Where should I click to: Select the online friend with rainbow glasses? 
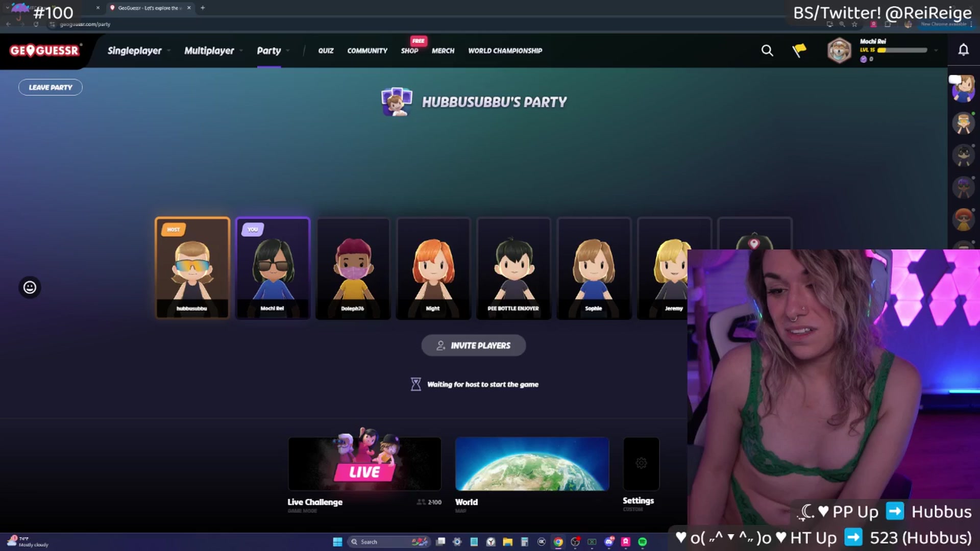pyautogui.click(x=963, y=123)
